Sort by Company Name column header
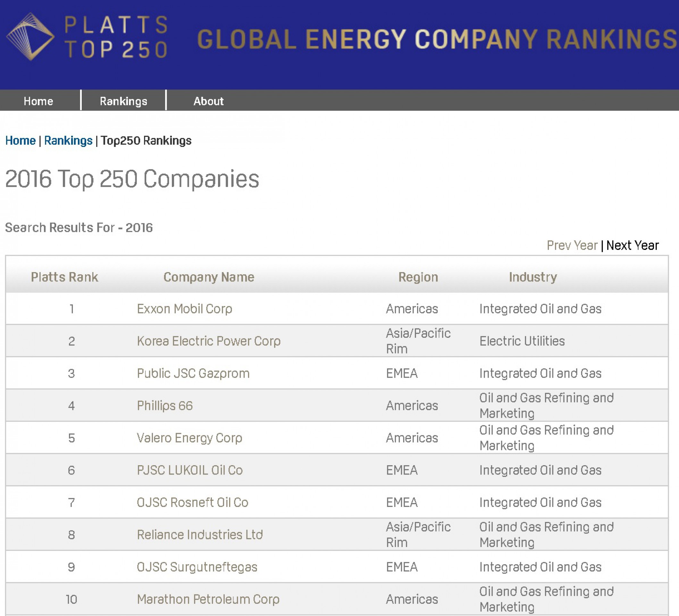 [x=208, y=277]
